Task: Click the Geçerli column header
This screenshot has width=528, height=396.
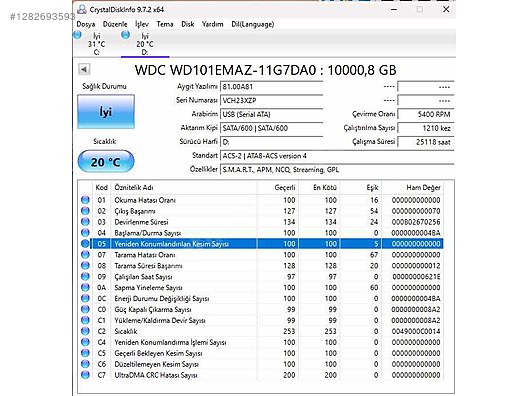Action: pyautogui.click(x=278, y=188)
